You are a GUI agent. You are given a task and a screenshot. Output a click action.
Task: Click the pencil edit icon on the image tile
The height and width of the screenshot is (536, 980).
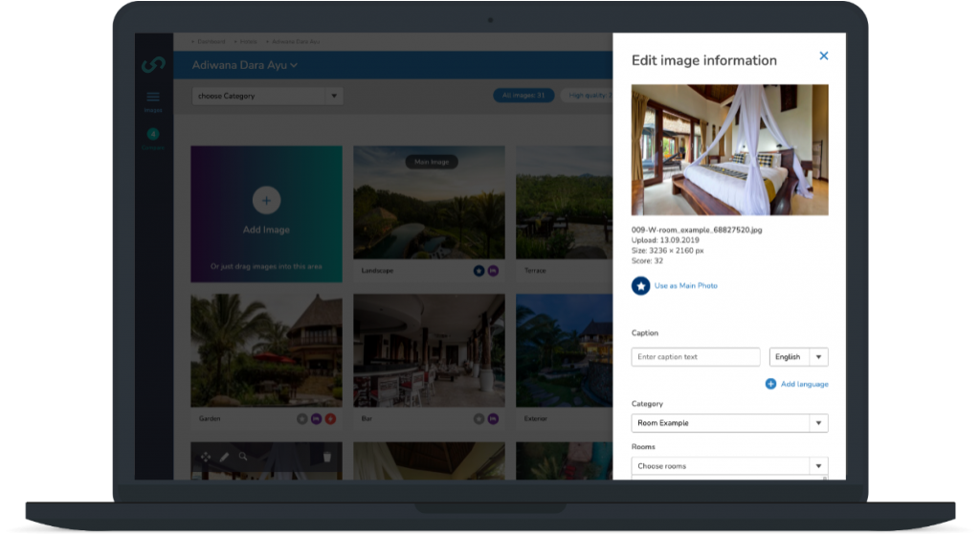click(x=224, y=458)
